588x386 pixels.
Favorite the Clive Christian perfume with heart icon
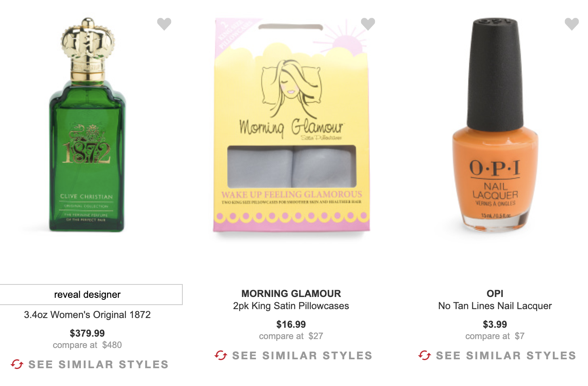click(164, 24)
